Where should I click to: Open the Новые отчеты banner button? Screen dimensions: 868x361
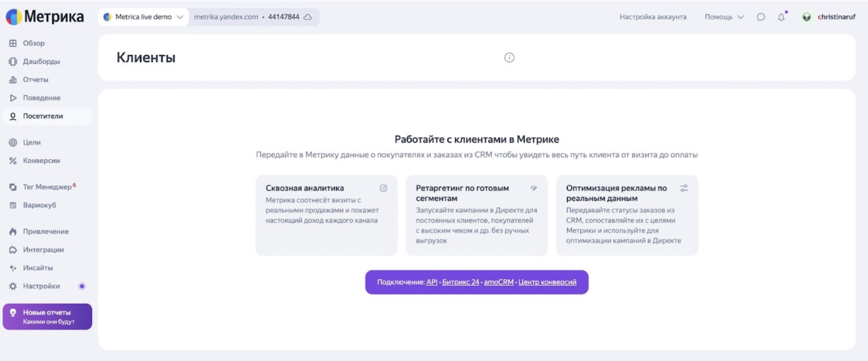(47, 317)
